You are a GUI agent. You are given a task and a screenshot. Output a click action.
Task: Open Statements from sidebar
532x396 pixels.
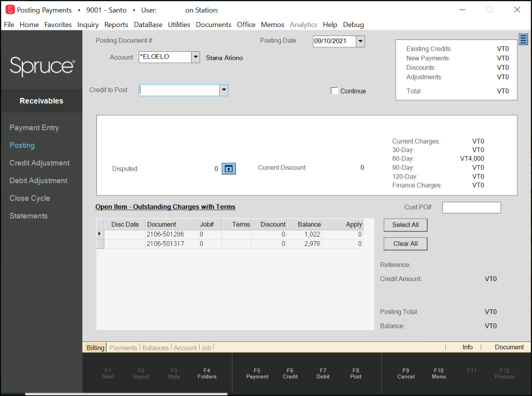point(29,216)
